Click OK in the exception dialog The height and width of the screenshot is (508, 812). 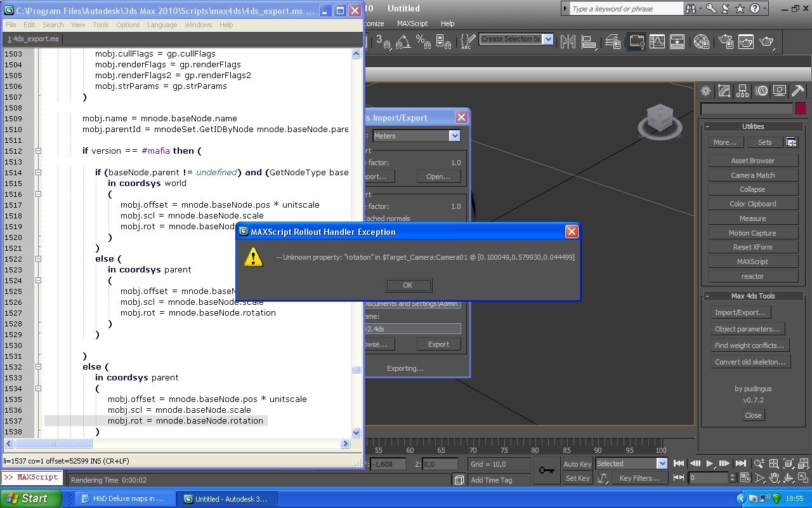(408, 285)
